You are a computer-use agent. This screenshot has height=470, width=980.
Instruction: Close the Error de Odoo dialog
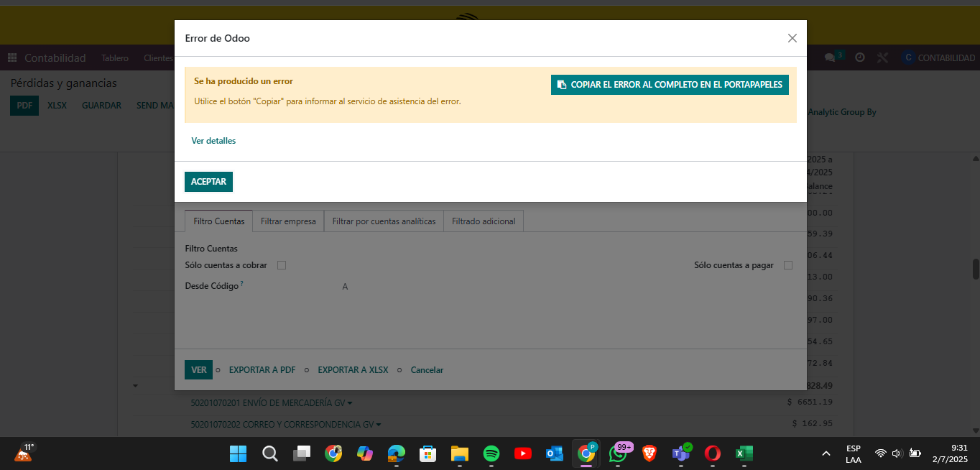click(x=792, y=38)
